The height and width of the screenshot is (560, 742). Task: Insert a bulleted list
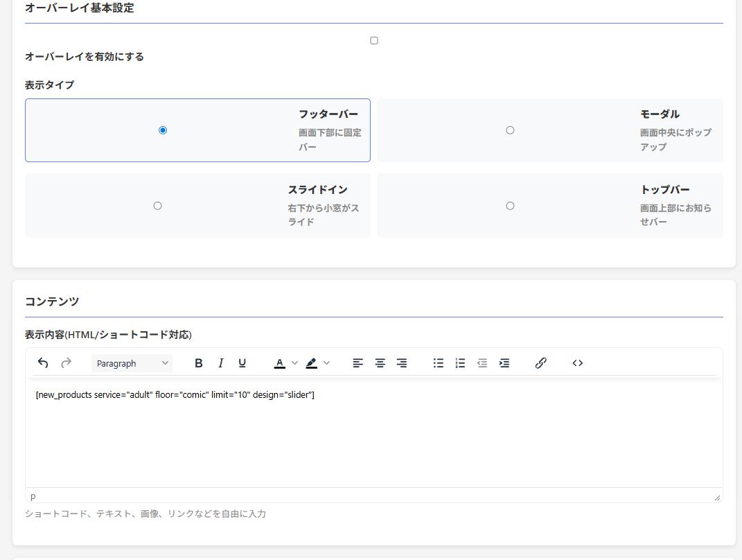[x=439, y=363]
